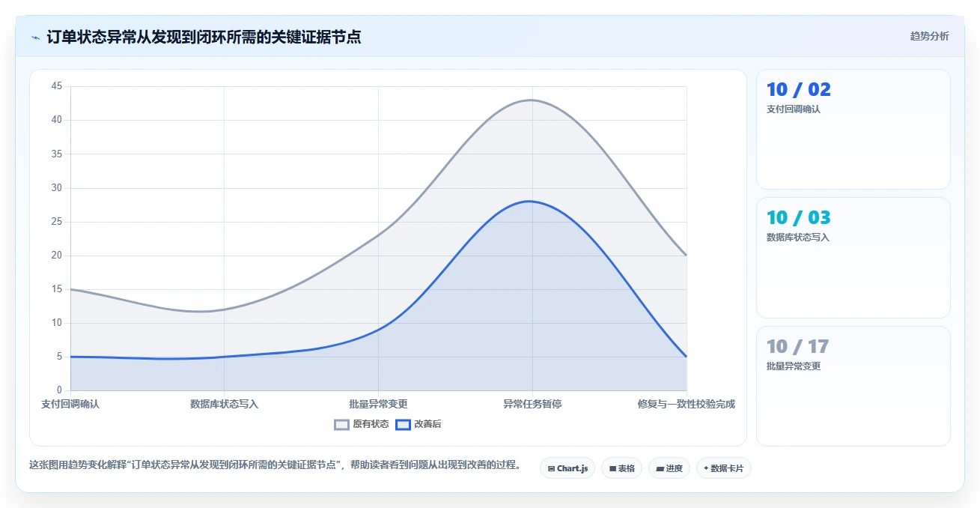
Task: Click the gray line peak at 异常任务暂停
Action: click(x=532, y=100)
